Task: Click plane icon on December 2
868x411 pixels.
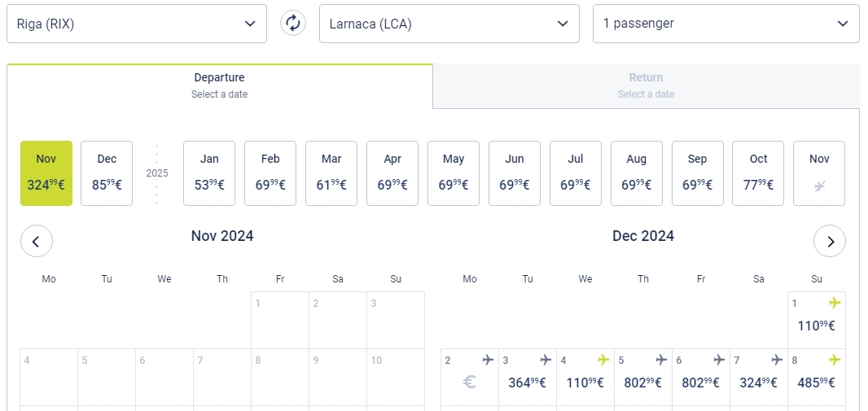Action: 488,360
